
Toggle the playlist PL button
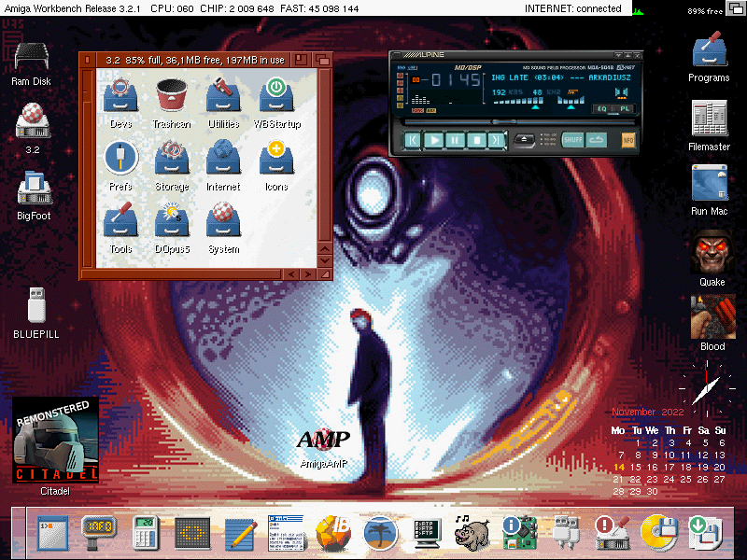[625, 108]
